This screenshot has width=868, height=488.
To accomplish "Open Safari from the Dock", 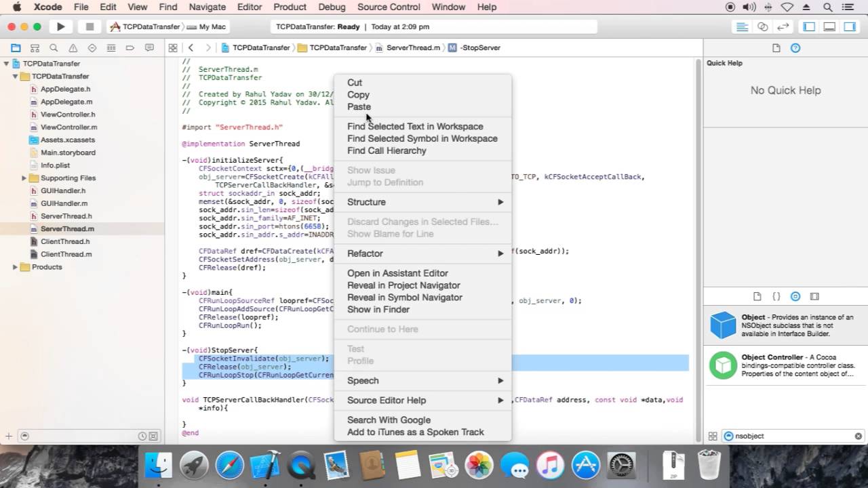I will click(230, 466).
